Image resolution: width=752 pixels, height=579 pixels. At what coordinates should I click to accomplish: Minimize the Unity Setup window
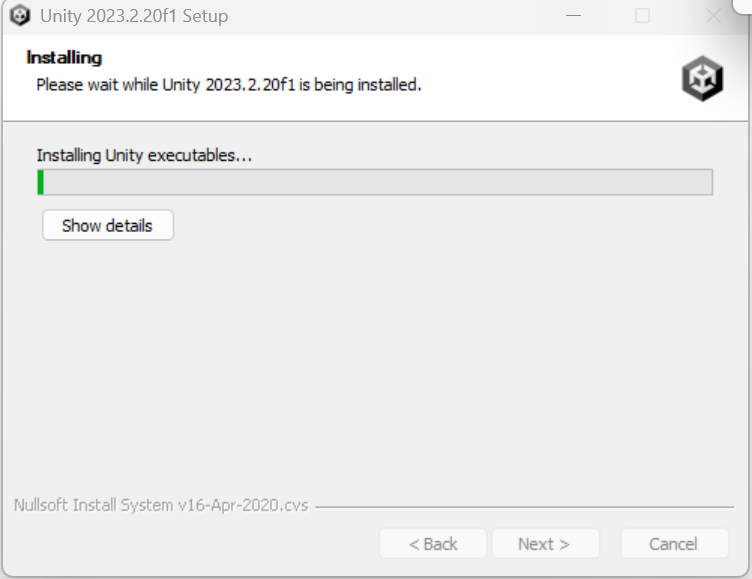click(573, 16)
